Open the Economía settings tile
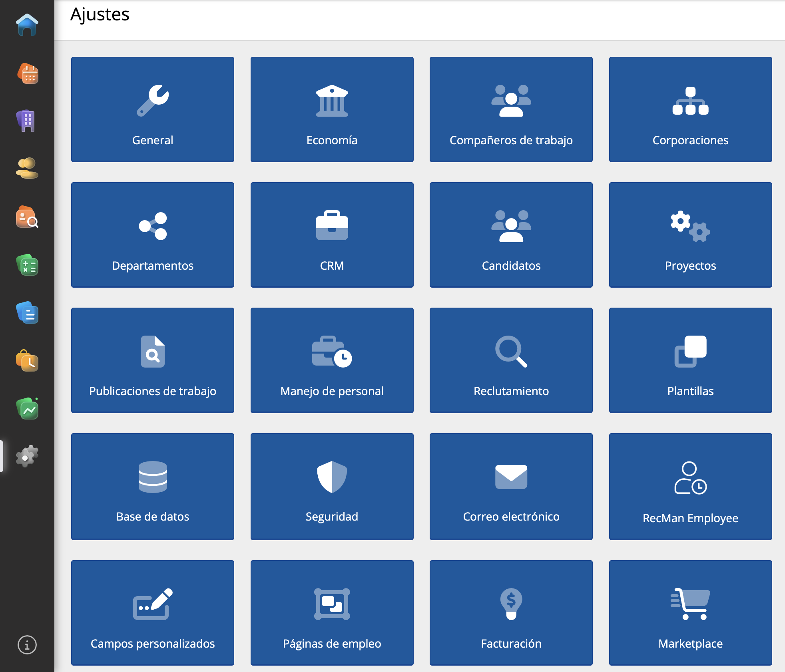The image size is (785, 672). click(332, 109)
